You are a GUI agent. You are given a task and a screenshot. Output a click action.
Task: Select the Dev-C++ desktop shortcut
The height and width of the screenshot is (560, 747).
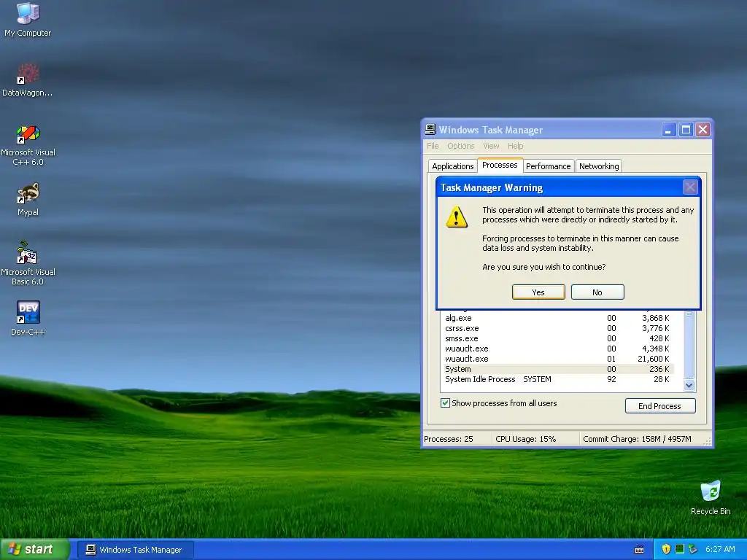click(28, 319)
